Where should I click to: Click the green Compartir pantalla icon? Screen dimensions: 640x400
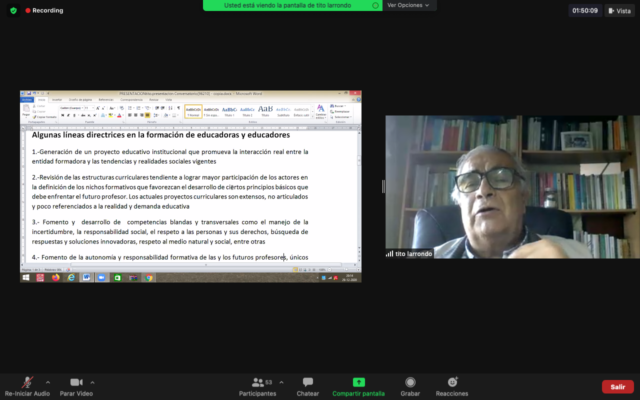coord(359,382)
